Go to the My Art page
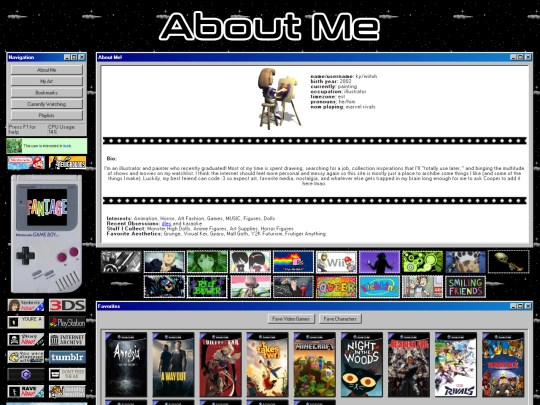This screenshot has height=405, width=540. coord(46,81)
